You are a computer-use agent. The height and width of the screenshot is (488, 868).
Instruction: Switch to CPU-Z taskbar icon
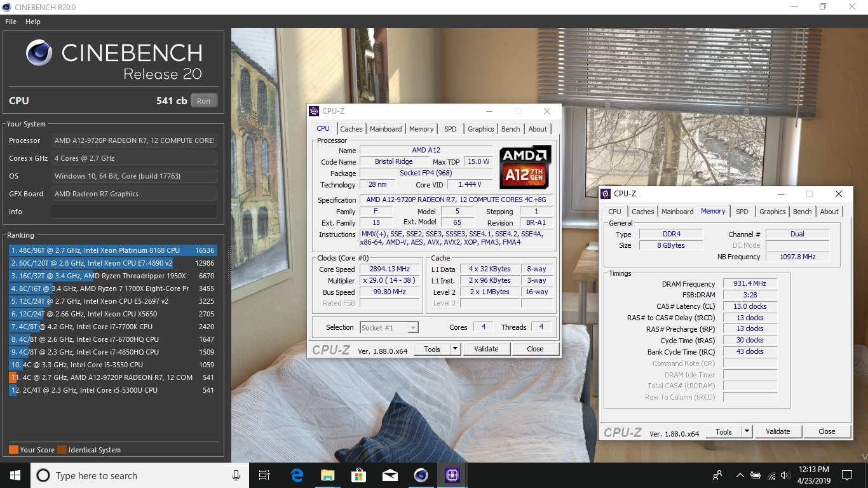tap(452, 475)
